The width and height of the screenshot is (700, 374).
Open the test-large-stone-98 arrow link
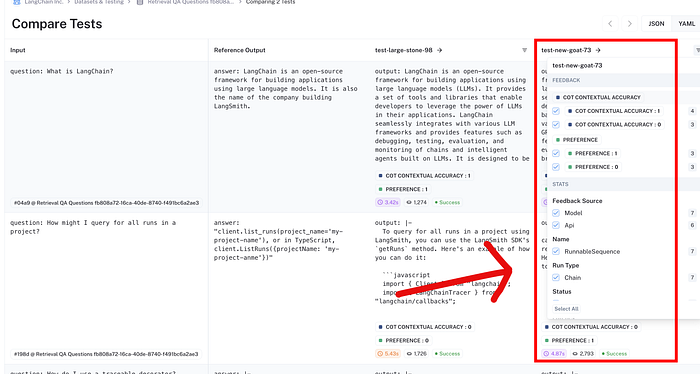pos(439,50)
